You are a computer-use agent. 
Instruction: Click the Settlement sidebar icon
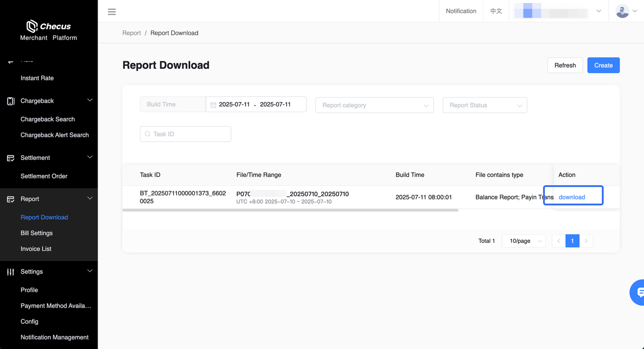(x=11, y=158)
